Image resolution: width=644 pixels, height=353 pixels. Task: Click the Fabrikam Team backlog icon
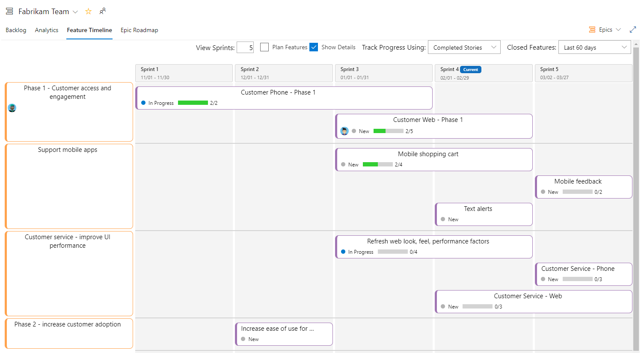click(9, 12)
